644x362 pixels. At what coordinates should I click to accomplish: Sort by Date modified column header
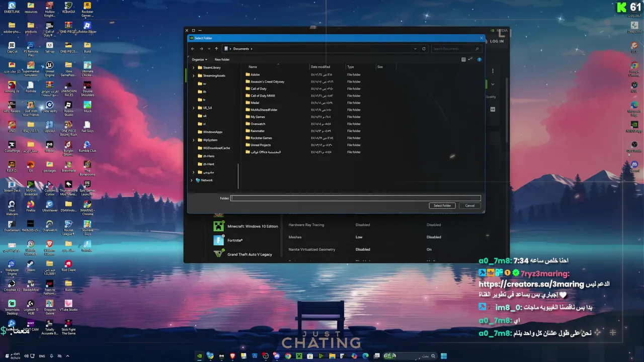pyautogui.click(x=320, y=67)
